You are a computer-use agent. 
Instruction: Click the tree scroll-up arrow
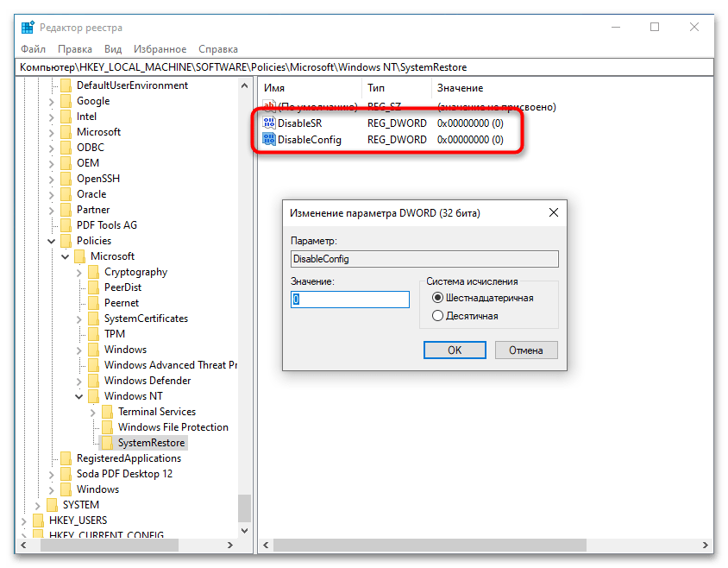tap(244, 85)
